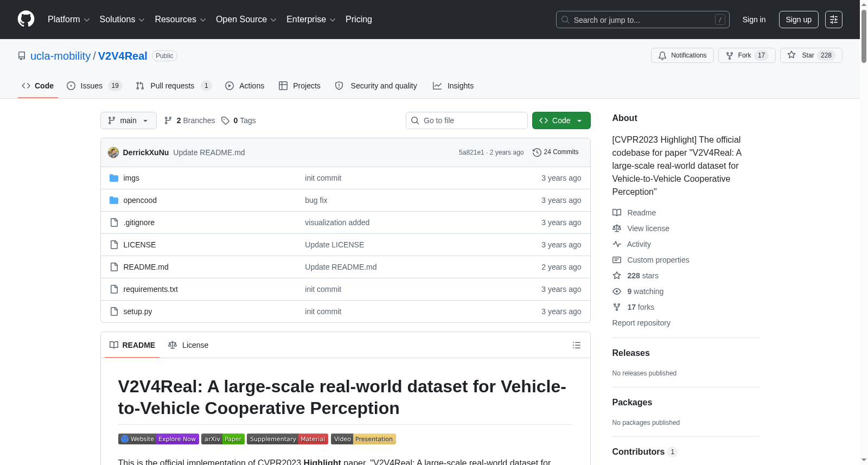The height and width of the screenshot is (465, 868).
Task: View the 24 Commits history
Action: coord(556,152)
